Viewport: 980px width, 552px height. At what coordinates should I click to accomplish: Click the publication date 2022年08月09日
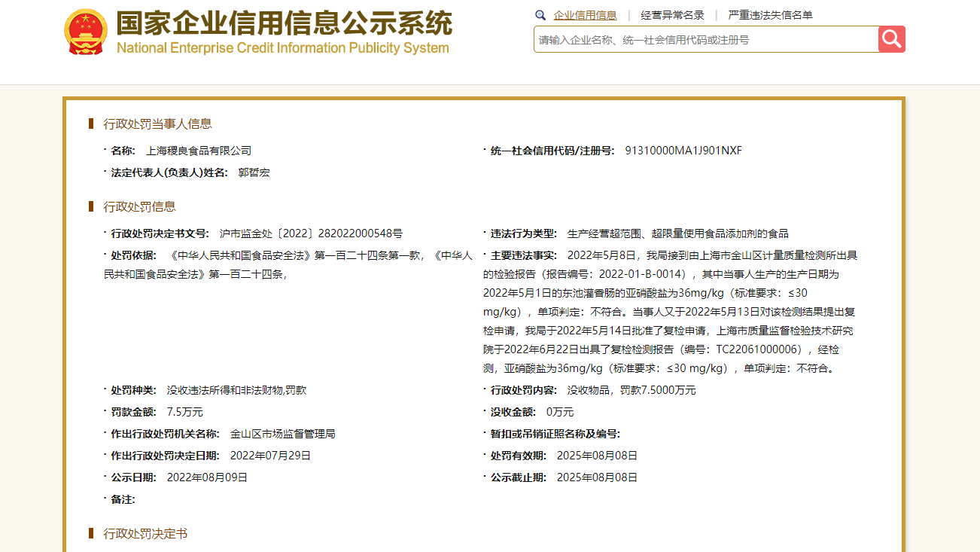[x=207, y=477]
